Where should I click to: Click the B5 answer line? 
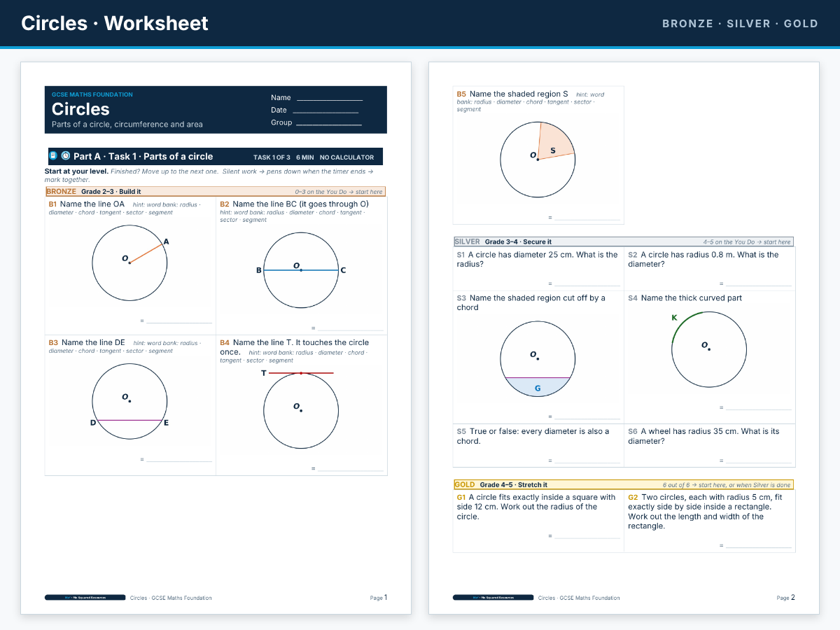point(587,220)
